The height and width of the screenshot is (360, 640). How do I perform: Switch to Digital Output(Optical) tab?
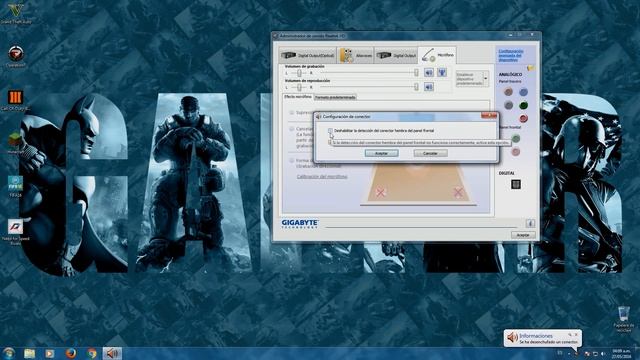(x=308, y=55)
